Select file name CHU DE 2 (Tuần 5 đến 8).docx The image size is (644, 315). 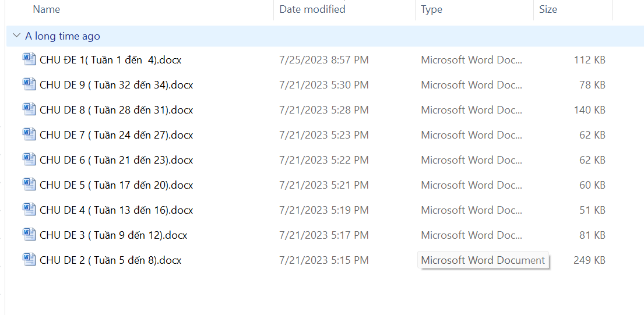click(111, 260)
